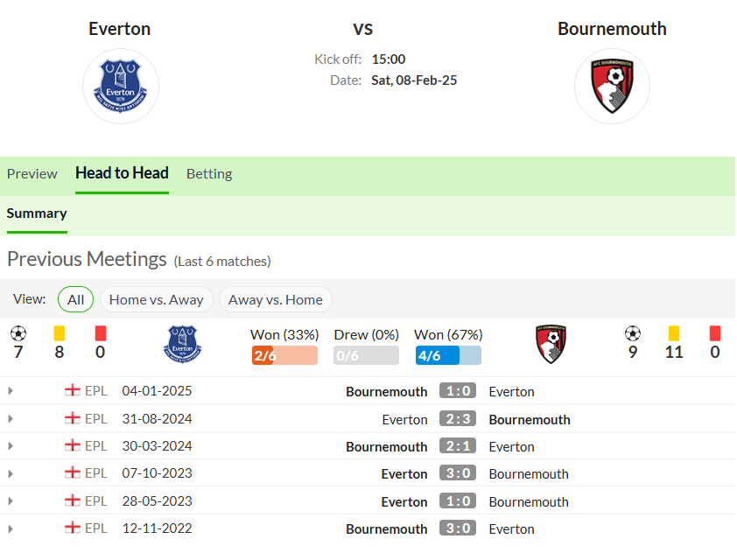Open the Betting tab
Image resolution: width=737 pixels, height=560 pixels.
pos(209,174)
